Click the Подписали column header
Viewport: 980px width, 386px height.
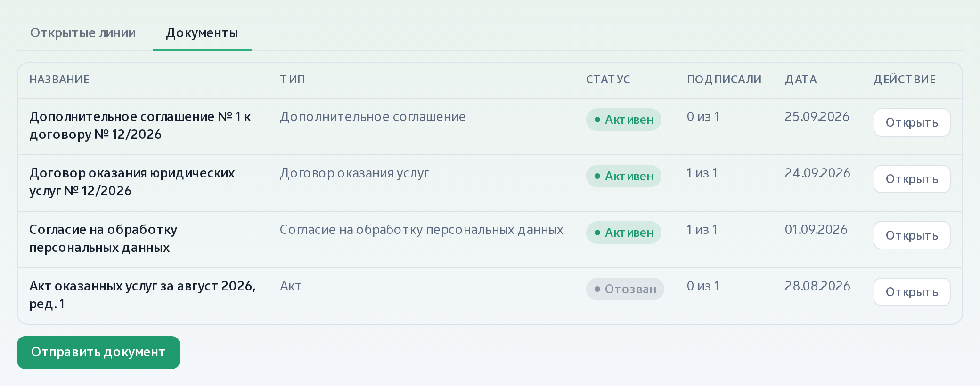724,80
